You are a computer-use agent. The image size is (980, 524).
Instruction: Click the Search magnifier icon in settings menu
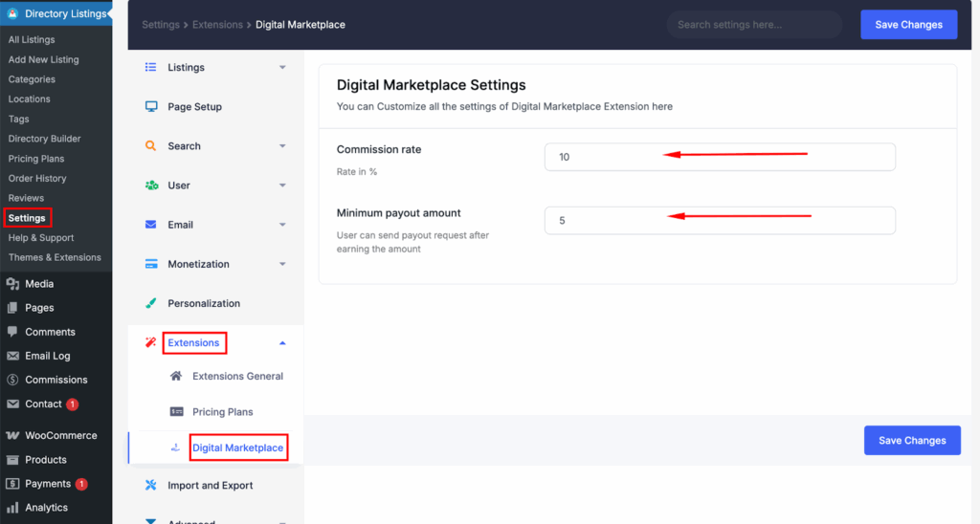pos(151,146)
